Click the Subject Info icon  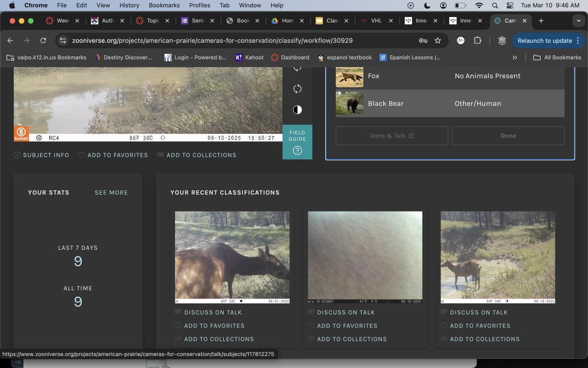pos(17,155)
